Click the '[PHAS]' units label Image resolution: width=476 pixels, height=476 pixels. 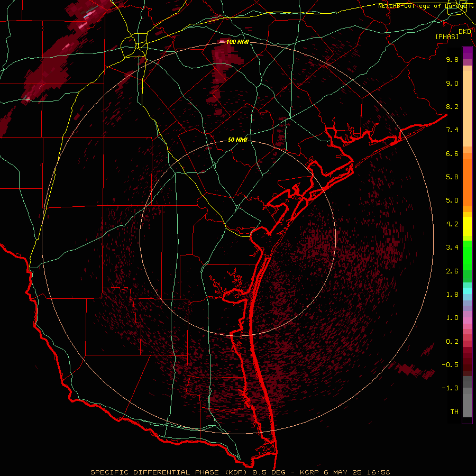(x=447, y=37)
